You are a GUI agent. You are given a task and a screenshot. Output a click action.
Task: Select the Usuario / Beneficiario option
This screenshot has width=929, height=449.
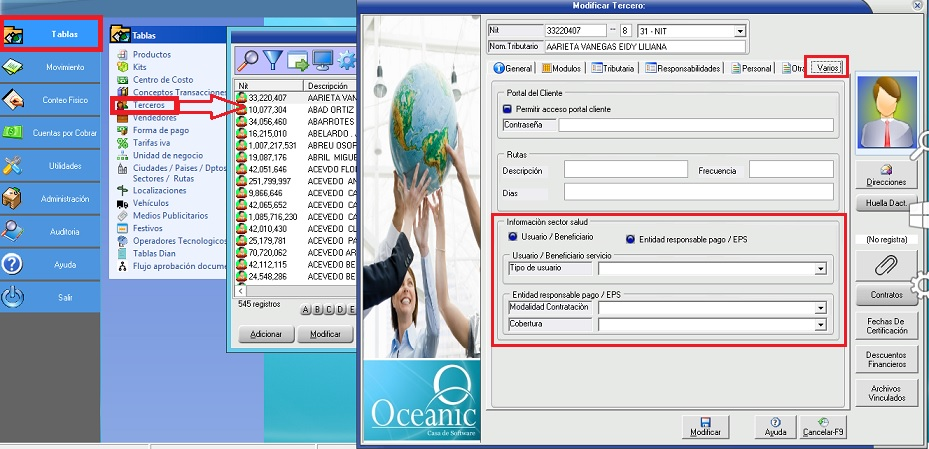513,237
